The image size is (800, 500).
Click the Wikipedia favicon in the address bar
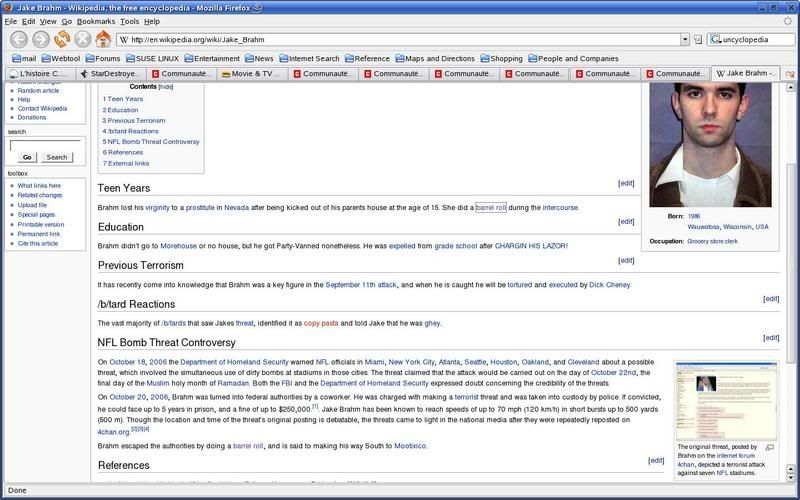(124, 40)
